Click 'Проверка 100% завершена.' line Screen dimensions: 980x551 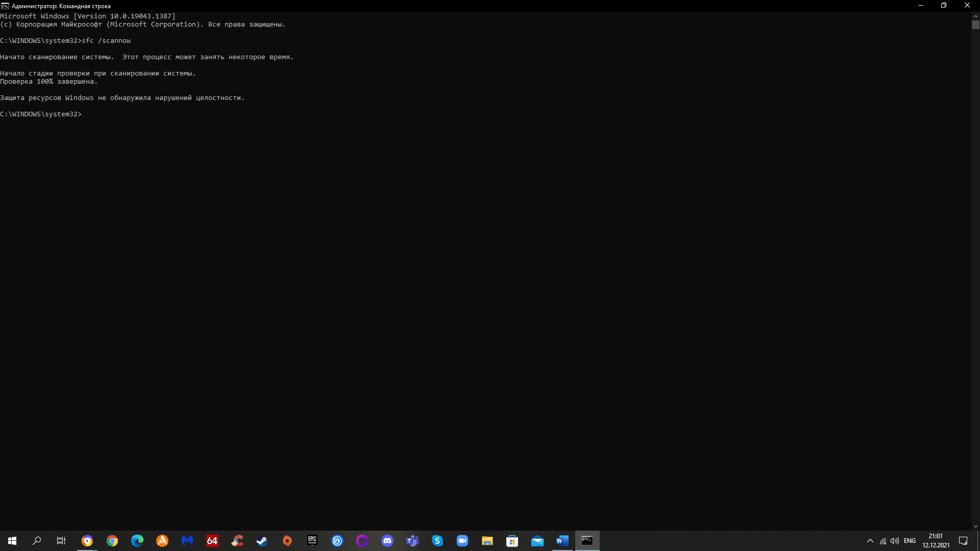(48, 82)
